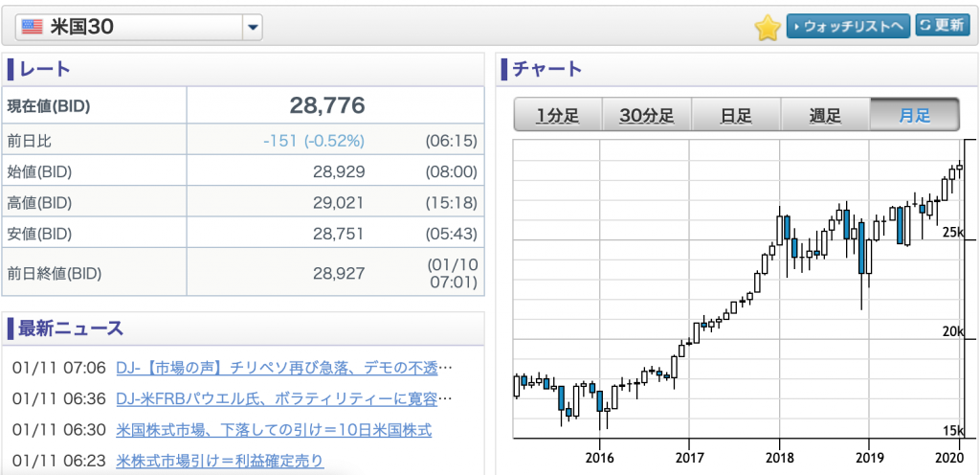The width and height of the screenshot is (980, 475).
Task: Click the 25k price axis label
Action: tap(954, 233)
